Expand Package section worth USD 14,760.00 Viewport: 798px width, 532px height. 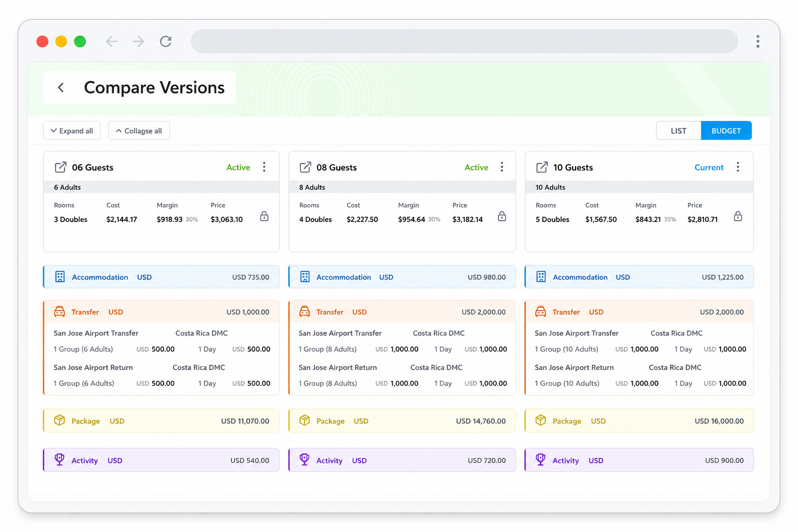click(x=402, y=421)
